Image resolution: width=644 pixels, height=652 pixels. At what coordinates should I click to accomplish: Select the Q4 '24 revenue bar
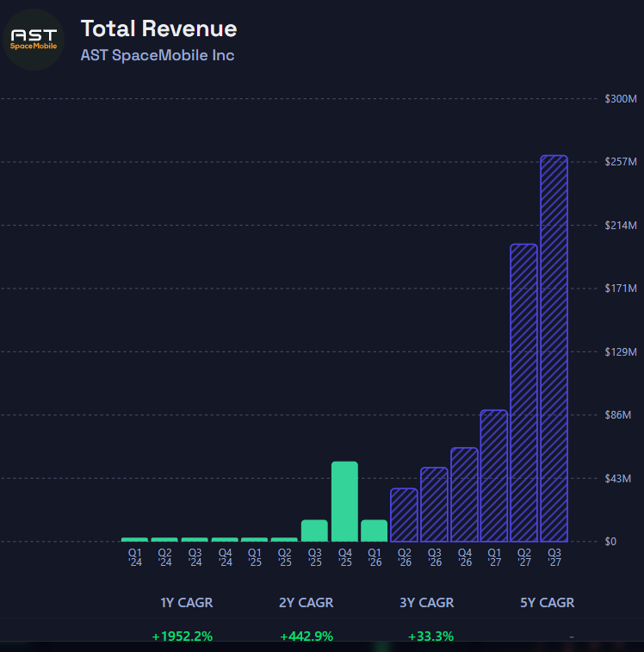pos(225,540)
